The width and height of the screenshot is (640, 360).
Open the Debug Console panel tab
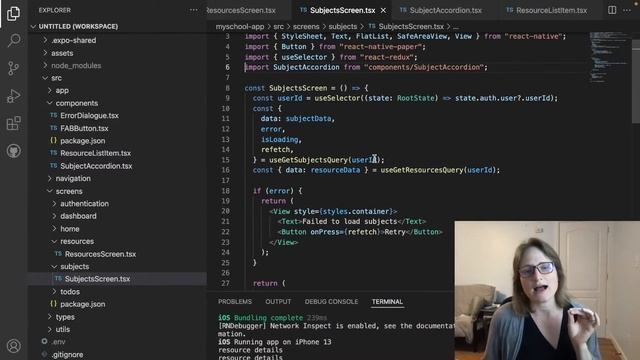pos(331,302)
